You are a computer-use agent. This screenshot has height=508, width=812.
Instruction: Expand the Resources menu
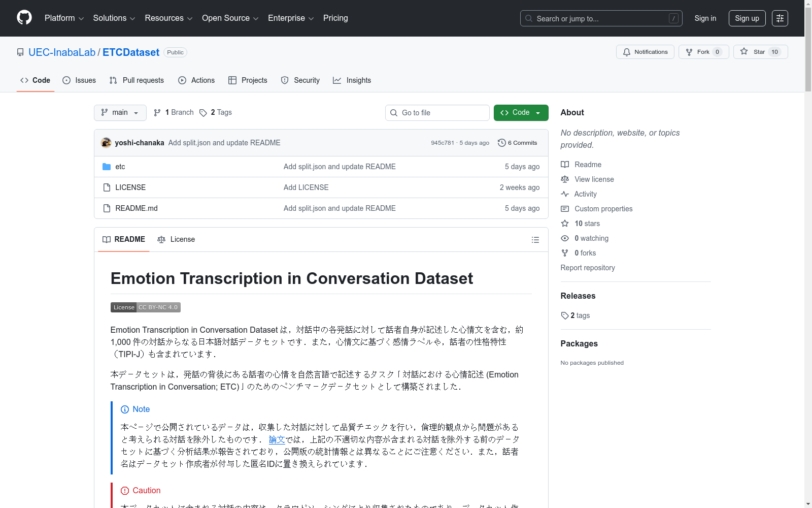168,18
